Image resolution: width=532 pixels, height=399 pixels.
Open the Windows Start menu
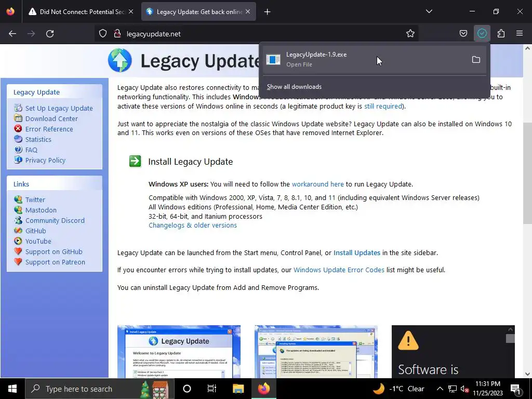[x=12, y=389]
